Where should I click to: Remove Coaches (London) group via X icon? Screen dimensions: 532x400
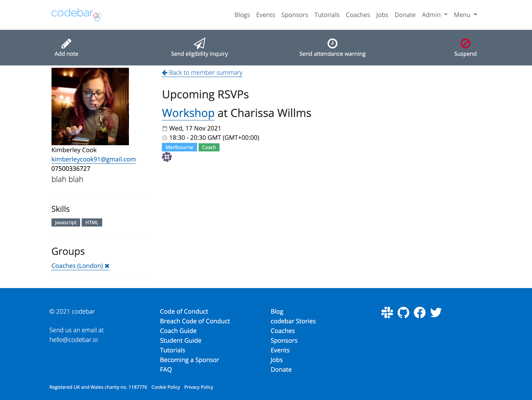tap(107, 266)
